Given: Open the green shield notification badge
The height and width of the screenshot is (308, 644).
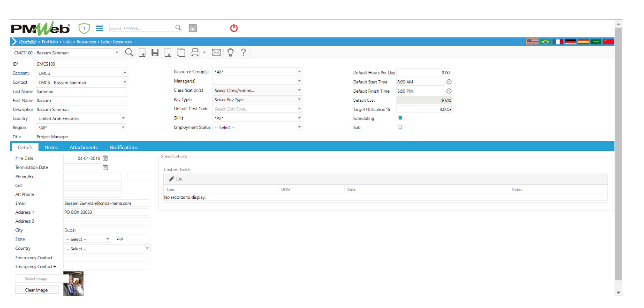Looking at the screenshot, I should tap(84, 28).
